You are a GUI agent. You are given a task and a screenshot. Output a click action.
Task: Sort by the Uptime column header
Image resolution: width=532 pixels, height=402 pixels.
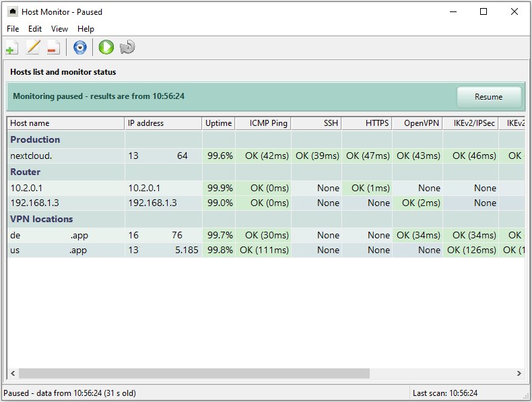(218, 123)
